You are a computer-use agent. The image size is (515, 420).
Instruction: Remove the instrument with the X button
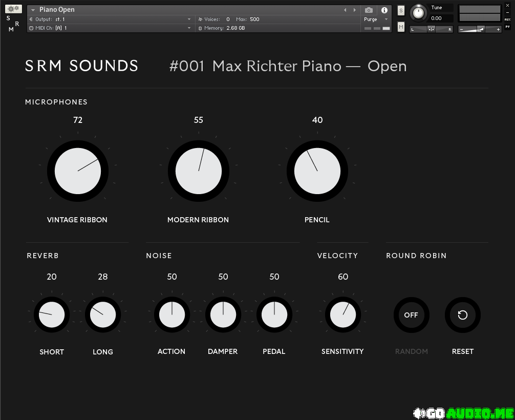[507, 6]
